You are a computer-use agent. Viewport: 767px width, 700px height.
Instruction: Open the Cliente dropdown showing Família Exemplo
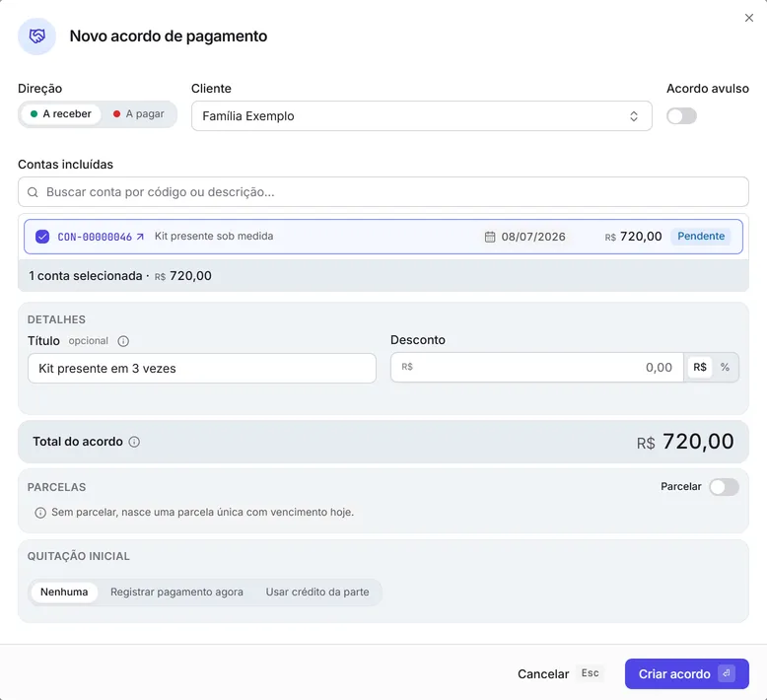coord(421,116)
